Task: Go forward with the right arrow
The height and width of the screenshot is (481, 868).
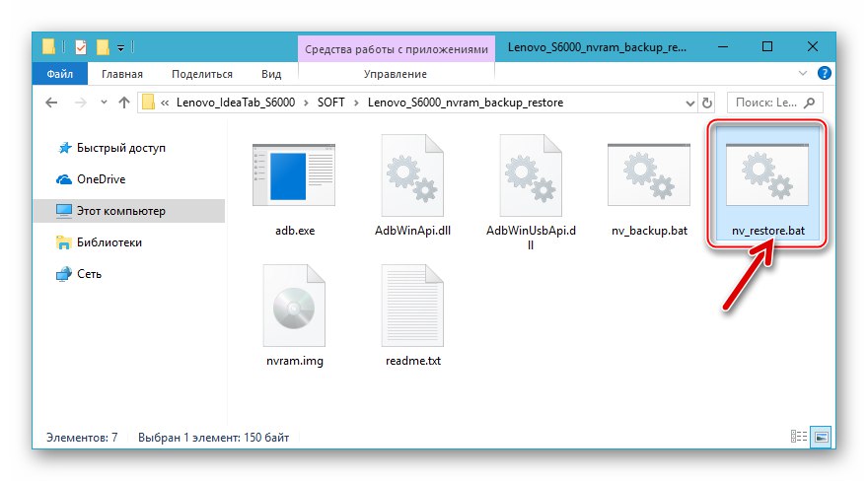Action: [x=81, y=103]
